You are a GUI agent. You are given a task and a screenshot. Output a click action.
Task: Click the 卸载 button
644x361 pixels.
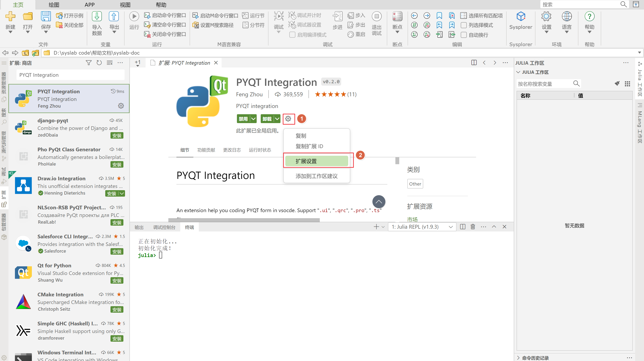tap(267, 119)
